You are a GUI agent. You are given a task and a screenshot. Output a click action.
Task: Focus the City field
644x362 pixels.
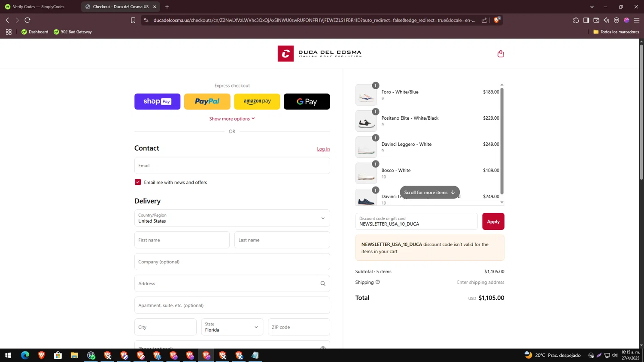pyautogui.click(x=165, y=327)
